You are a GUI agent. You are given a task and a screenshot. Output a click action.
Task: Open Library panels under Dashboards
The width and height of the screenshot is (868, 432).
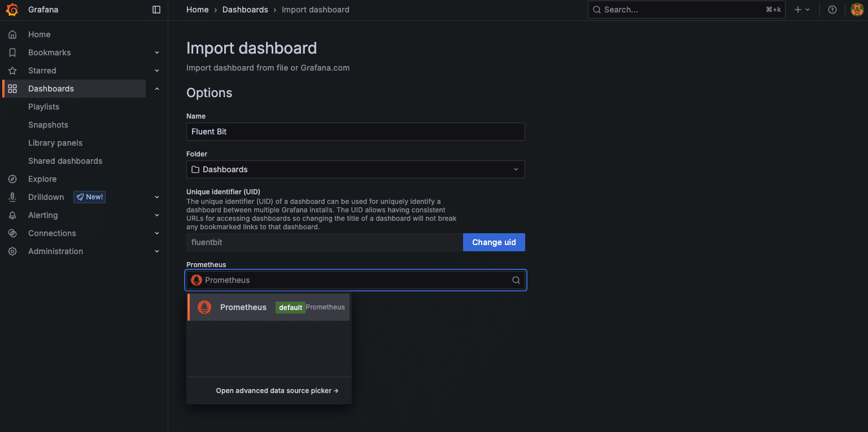55,143
